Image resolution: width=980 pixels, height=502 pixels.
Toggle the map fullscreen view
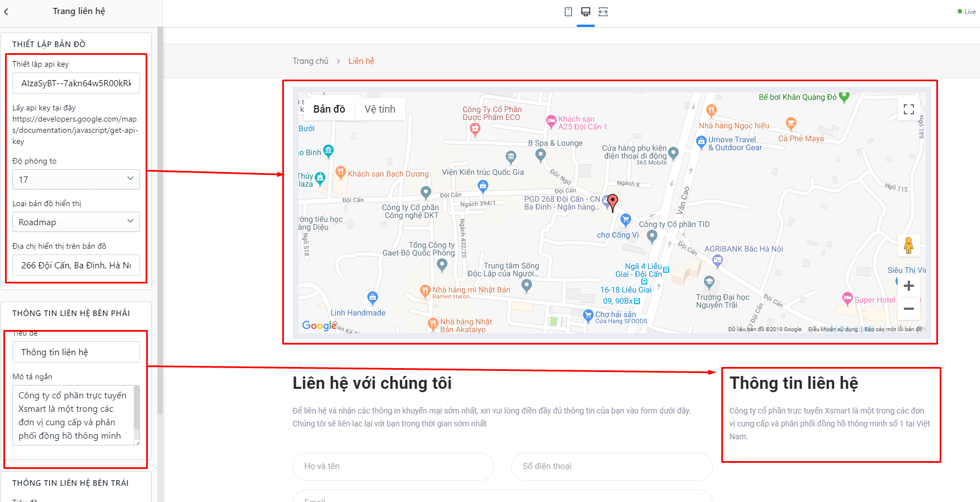click(x=909, y=109)
